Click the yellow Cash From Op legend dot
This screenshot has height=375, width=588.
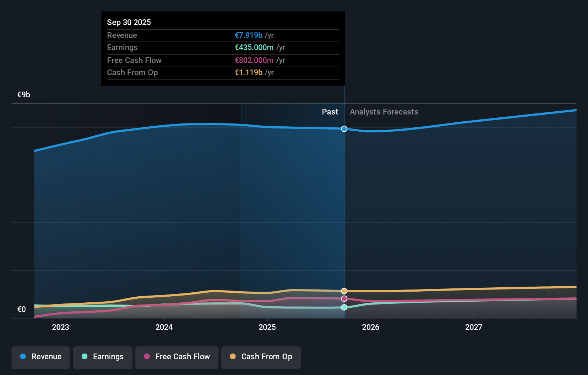point(232,357)
